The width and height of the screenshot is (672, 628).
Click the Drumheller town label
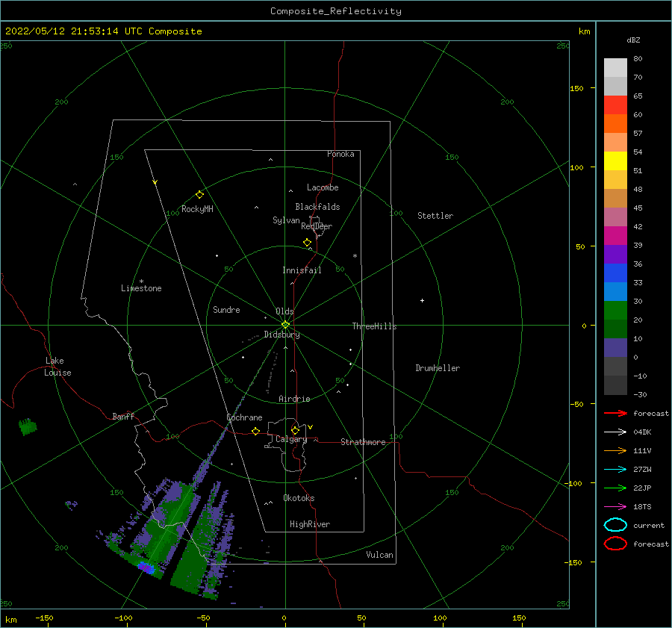[x=438, y=368]
